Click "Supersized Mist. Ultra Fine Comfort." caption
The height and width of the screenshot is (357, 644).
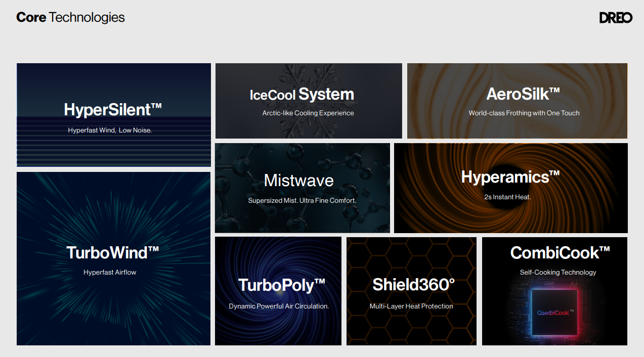pyautogui.click(x=302, y=201)
